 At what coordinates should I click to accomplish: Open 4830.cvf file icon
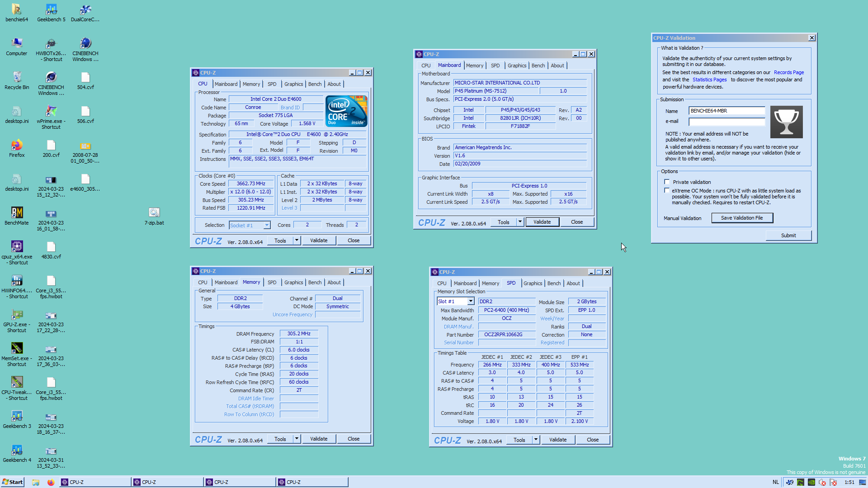click(x=51, y=250)
